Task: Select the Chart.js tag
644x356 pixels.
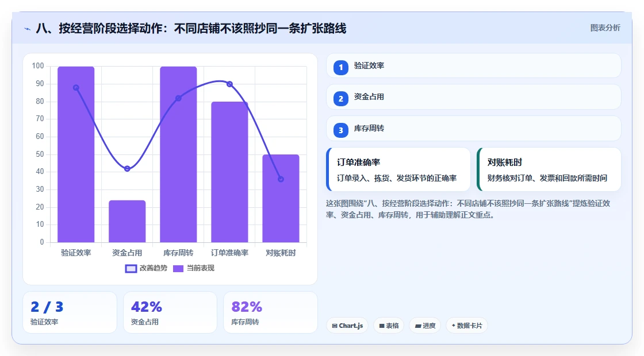Action: point(347,326)
